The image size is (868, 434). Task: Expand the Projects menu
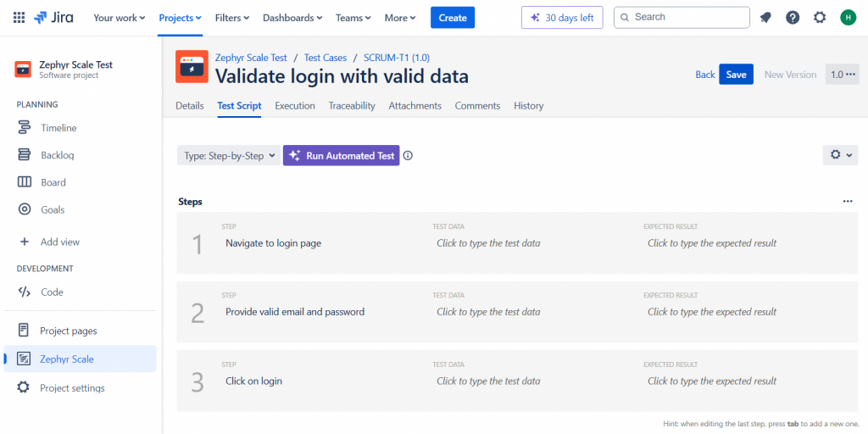tap(181, 18)
